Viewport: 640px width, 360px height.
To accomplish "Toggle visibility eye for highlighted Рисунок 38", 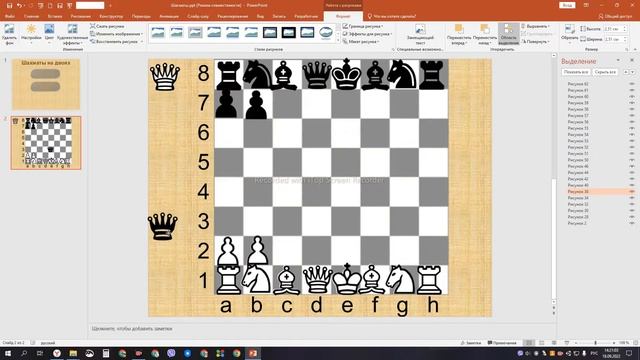I will coord(632,191).
